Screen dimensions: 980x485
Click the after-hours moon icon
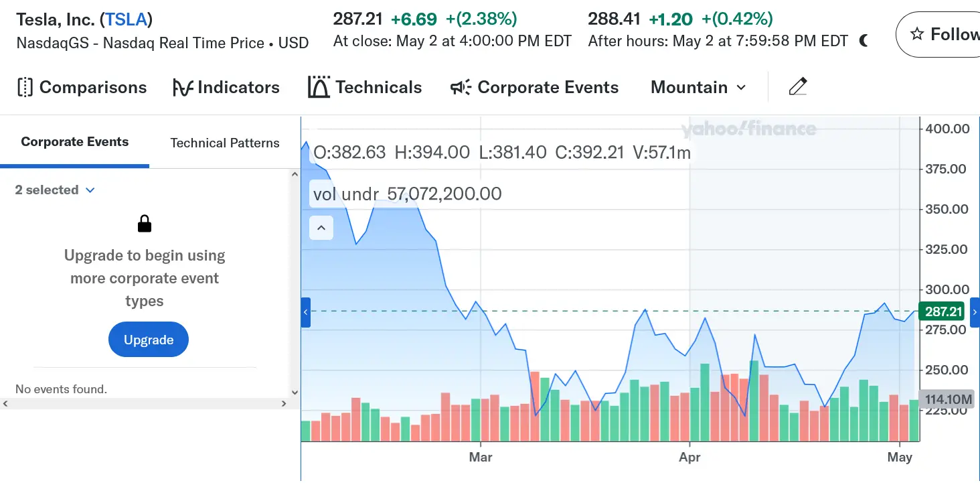click(x=864, y=42)
